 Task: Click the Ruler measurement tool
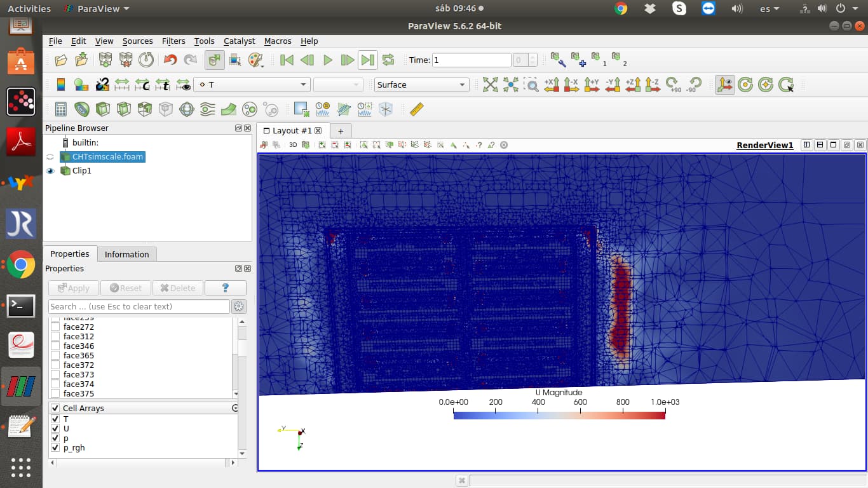point(416,109)
